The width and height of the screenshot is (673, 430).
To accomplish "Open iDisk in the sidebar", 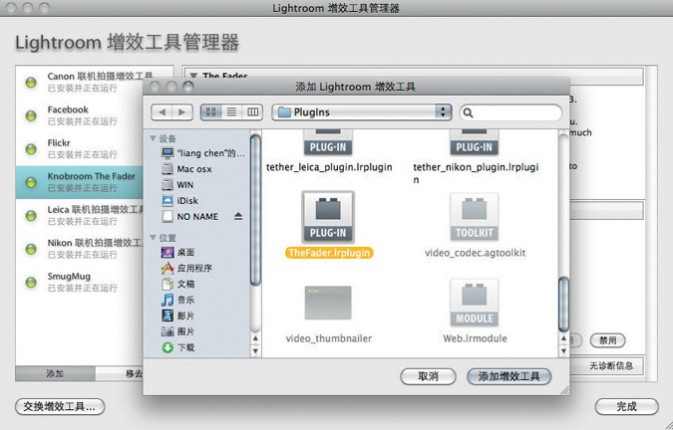I will pos(180,201).
